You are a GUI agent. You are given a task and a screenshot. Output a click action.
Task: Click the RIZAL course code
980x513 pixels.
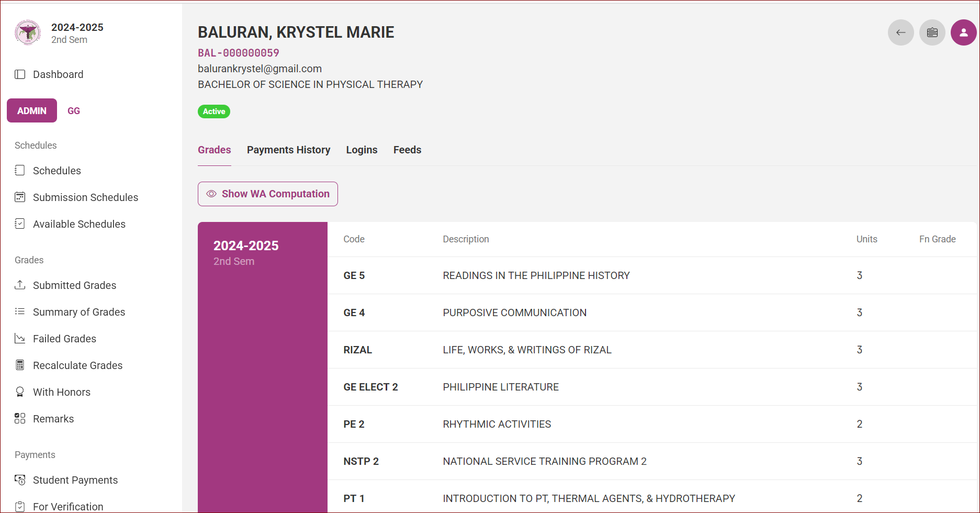coord(358,350)
